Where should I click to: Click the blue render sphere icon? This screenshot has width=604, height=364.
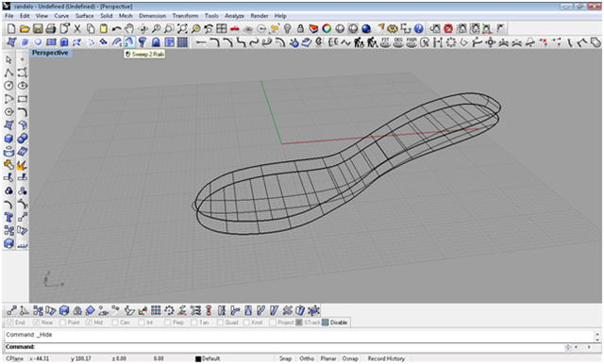pos(366,29)
